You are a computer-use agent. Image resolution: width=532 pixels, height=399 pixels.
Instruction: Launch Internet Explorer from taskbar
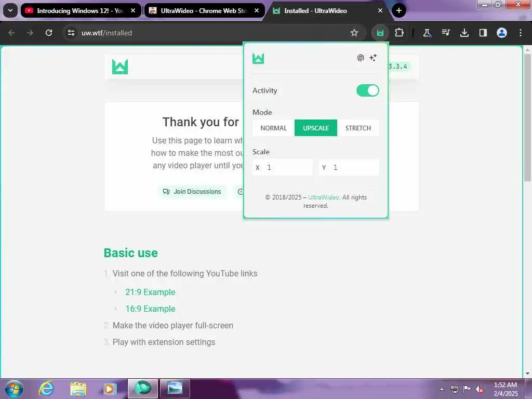click(46, 389)
